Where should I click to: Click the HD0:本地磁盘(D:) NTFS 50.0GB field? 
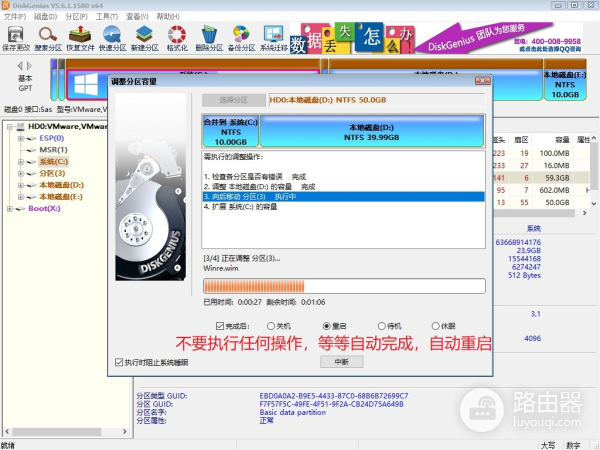point(377,100)
